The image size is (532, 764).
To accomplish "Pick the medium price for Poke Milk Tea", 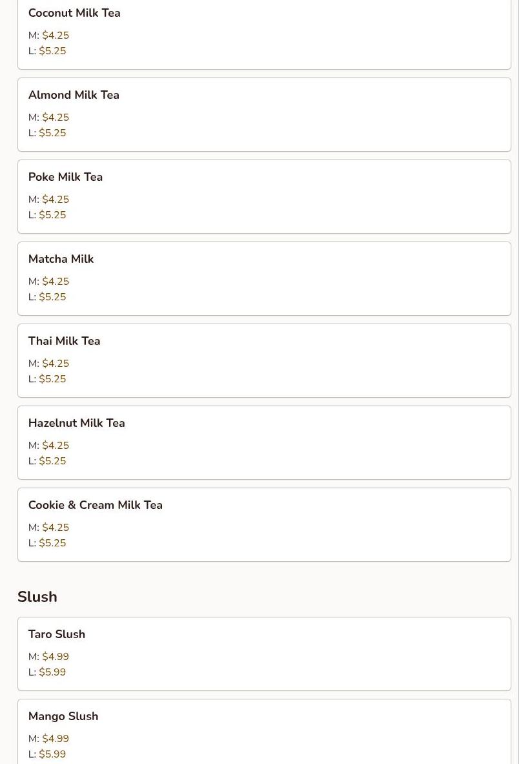I will coord(56,200).
